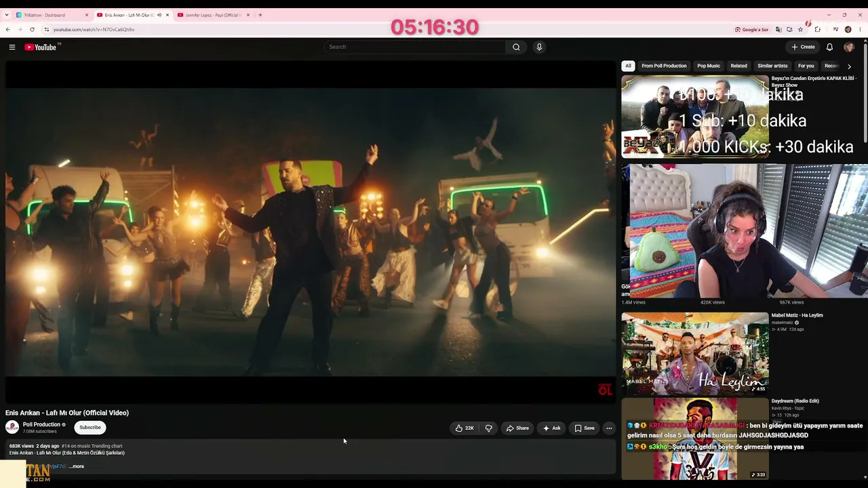Click the browser address bar URL
Viewport: 868px width, 488px height.
94,29
